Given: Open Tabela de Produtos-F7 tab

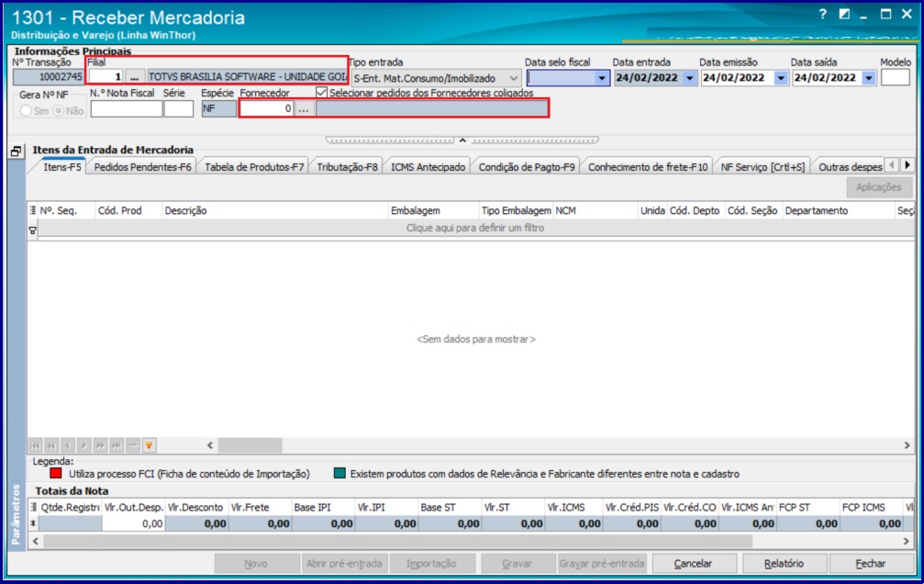Looking at the screenshot, I should click(x=254, y=167).
